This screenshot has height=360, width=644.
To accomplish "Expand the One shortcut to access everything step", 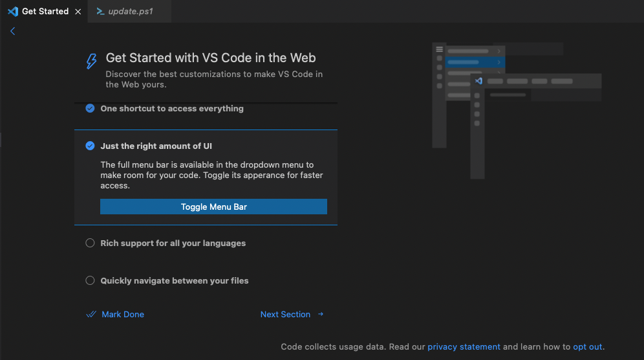I will (172, 109).
